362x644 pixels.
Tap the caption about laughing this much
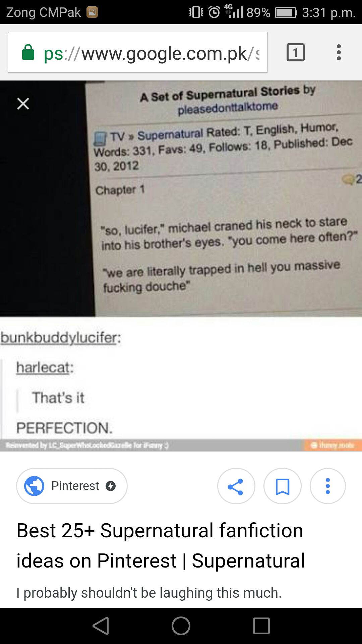coord(149,593)
